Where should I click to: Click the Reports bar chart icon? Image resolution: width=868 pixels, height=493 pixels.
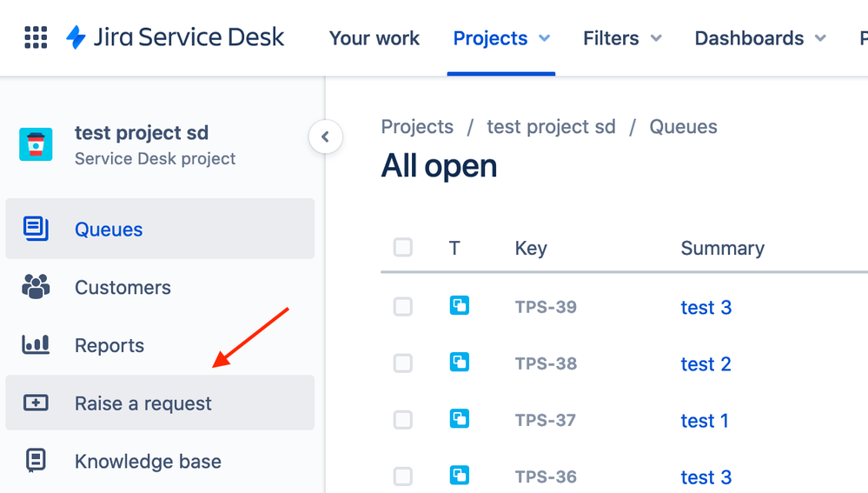[x=36, y=344]
